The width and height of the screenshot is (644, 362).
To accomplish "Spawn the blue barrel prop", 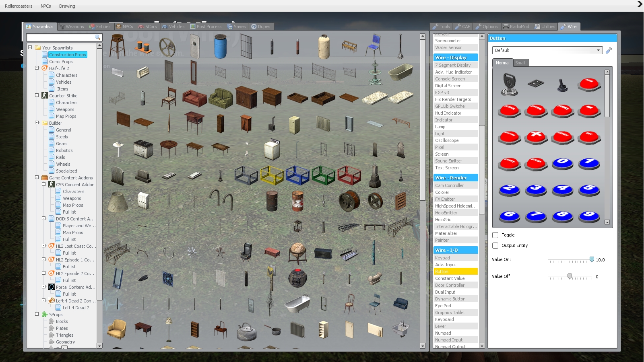I will [x=221, y=46].
